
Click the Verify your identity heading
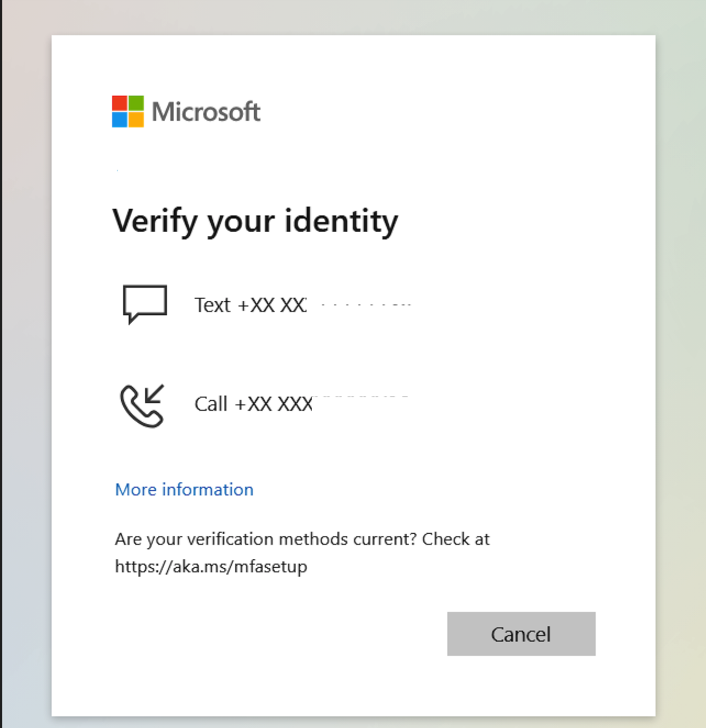[255, 222]
